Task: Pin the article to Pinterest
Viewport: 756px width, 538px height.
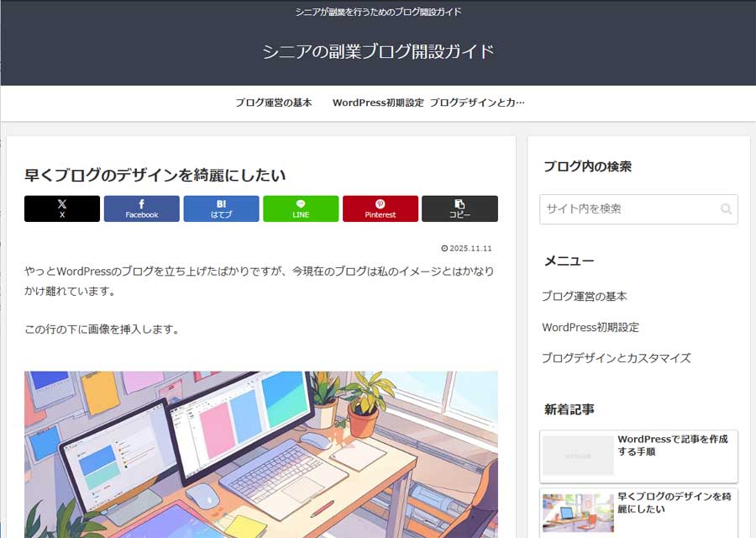Action: (x=381, y=208)
